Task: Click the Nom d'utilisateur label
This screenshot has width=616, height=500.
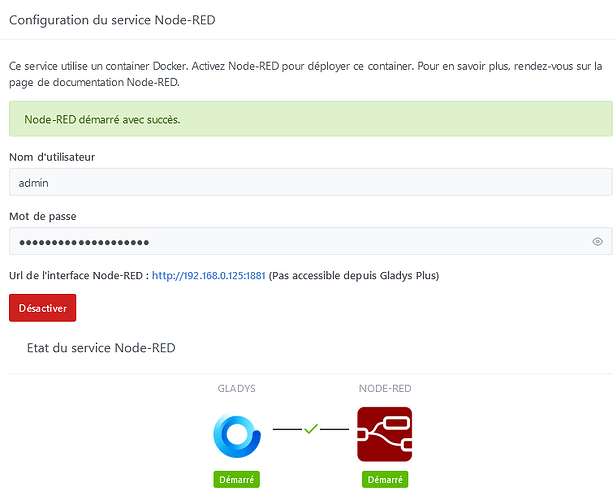Action: (52, 157)
